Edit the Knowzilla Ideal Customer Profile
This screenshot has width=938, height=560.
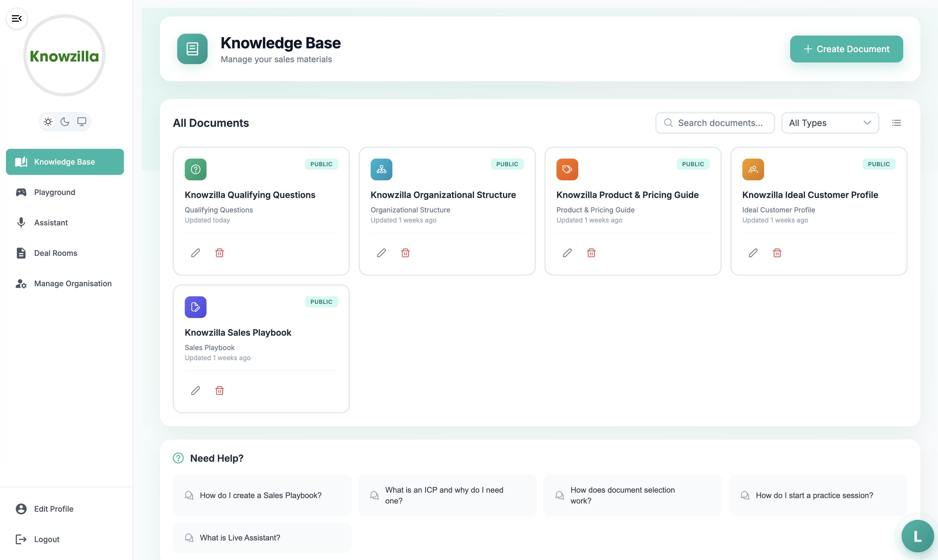click(753, 253)
